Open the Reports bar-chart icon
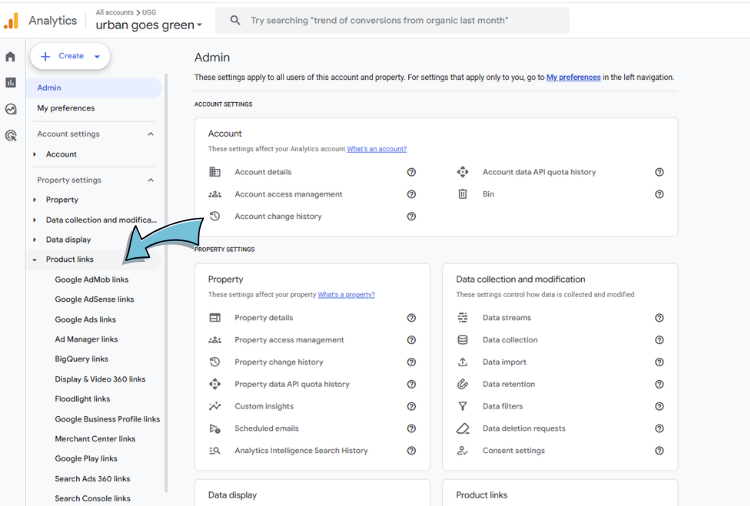The height and width of the screenshot is (506, 750). point(11,83)
